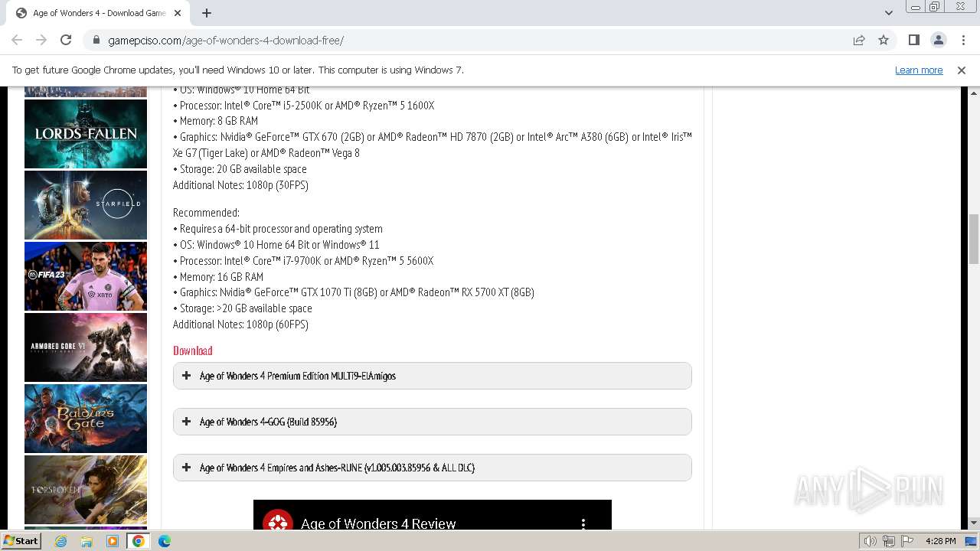Select the text Additional Notes: 1080p (60FPS)
Viewport: 980px width, 551px height.
(240, 324)
